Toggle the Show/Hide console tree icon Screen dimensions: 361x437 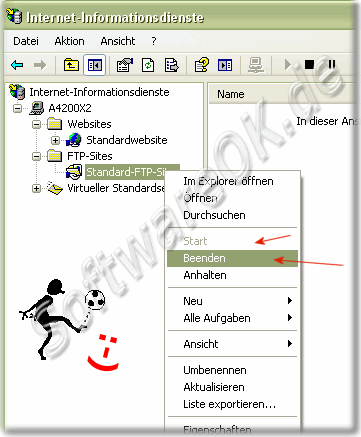click(x=95, y=65)
